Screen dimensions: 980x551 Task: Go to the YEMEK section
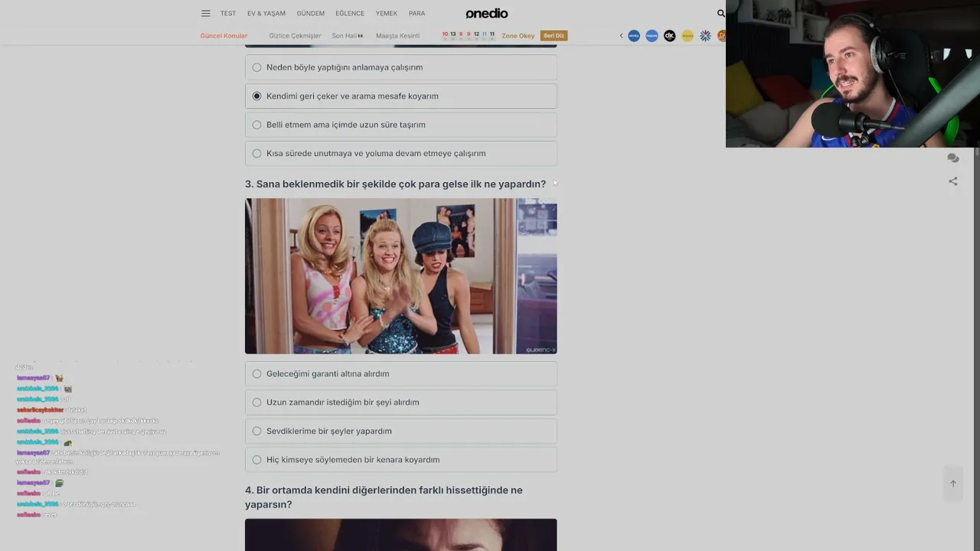point(387,13)
